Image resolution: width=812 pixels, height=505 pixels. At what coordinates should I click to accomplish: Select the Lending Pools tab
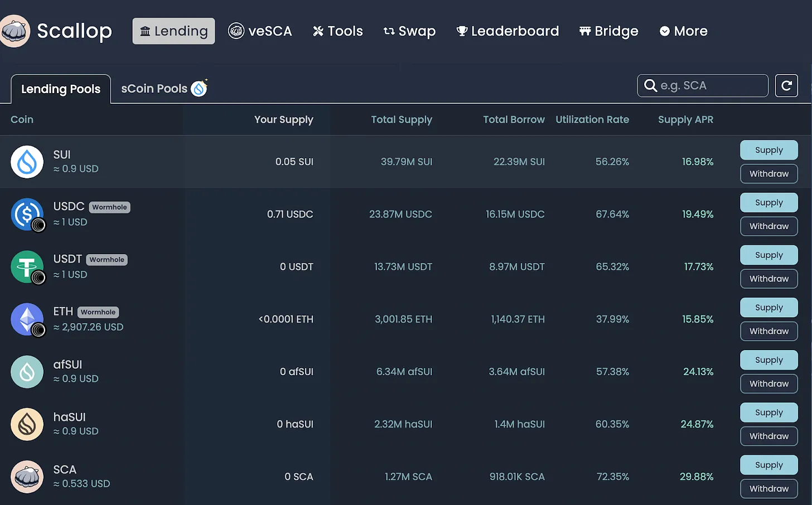pyautogui.click(x=61, y=89)
